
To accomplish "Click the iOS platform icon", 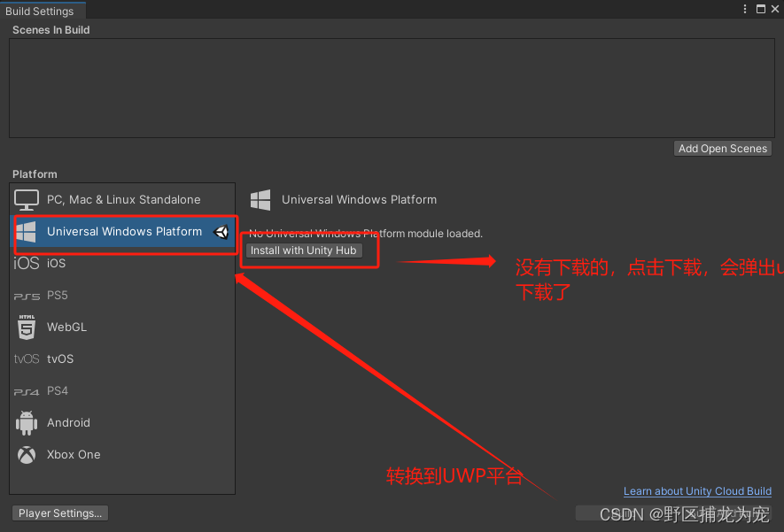I will coord(26,263).
